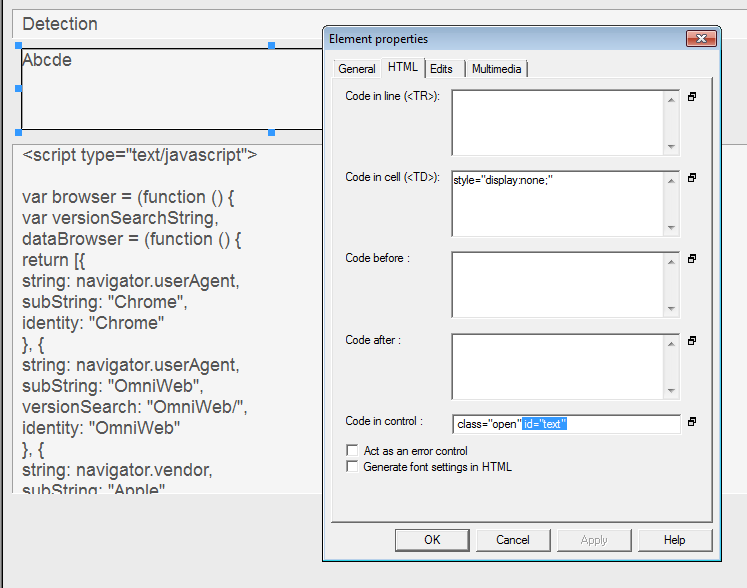Confirm with the OK button
This screenshot has height=588, width=747.
point(432,540)
